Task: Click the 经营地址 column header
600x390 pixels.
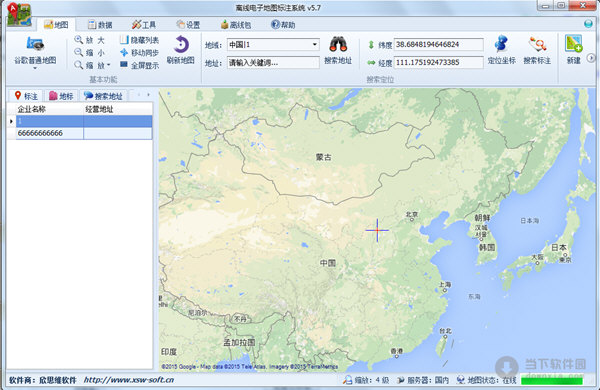Action: click(118, 109)
